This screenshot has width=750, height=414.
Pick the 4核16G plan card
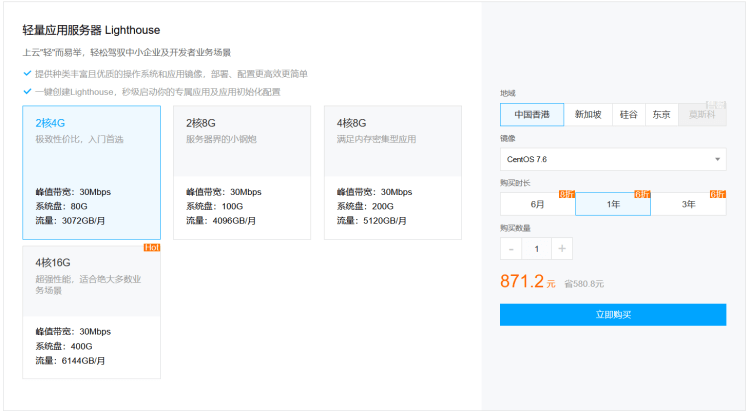(x=91, y=312)
